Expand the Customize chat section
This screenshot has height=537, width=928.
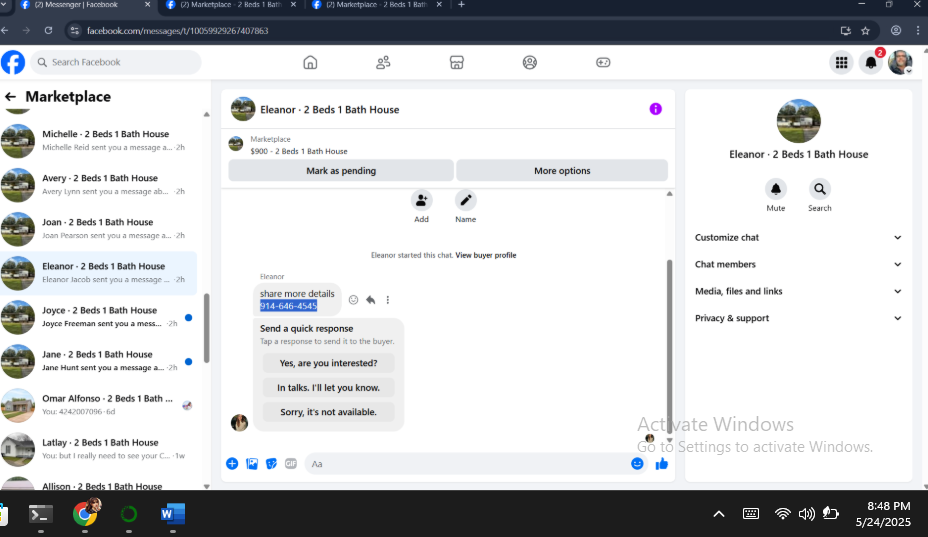[798, 237]
